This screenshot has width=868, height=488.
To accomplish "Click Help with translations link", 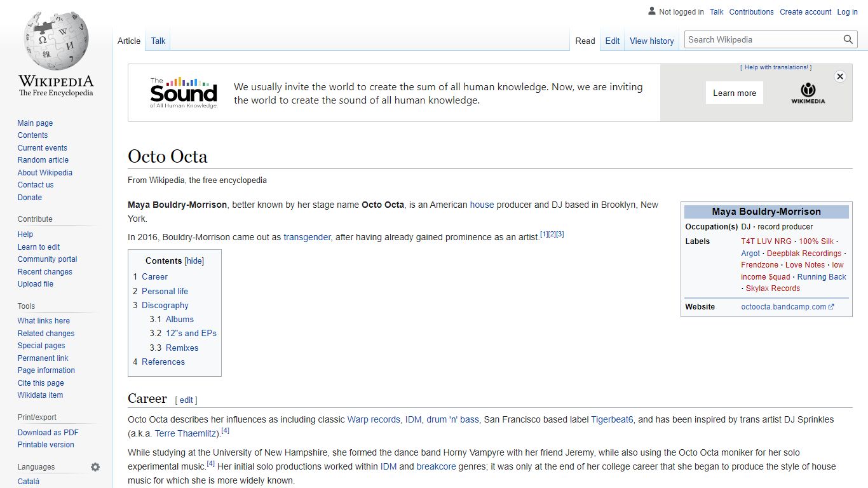I will click(776, 67).
